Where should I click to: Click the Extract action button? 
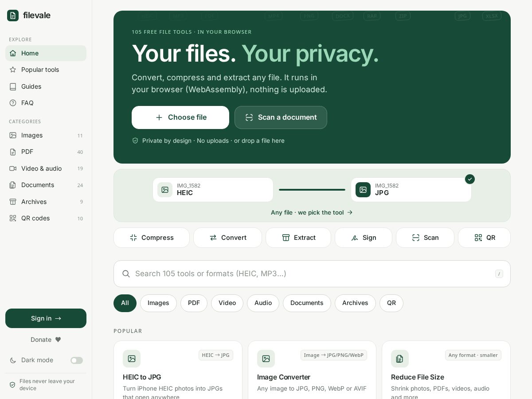point(298,238)
